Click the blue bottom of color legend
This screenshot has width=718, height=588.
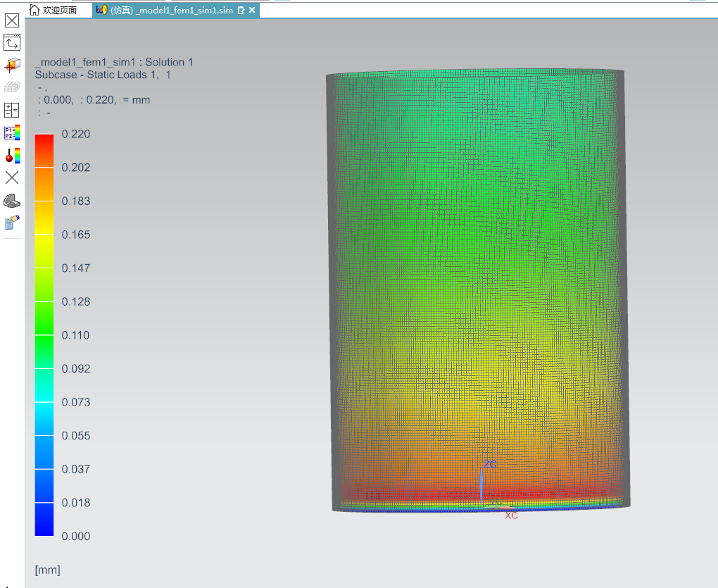click(x=44, y=528)
